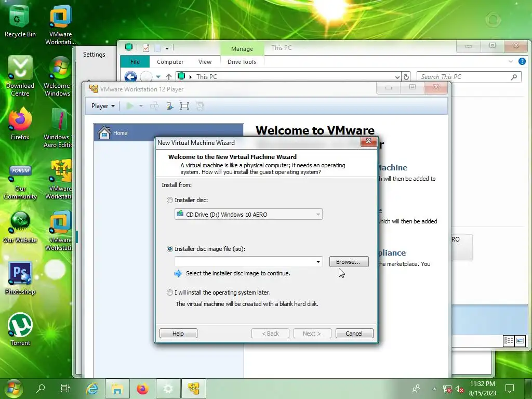
Task: Open the Customize Quick Access Toolbar dropdown
Action: pyautogui.click(x=167, y=48)
